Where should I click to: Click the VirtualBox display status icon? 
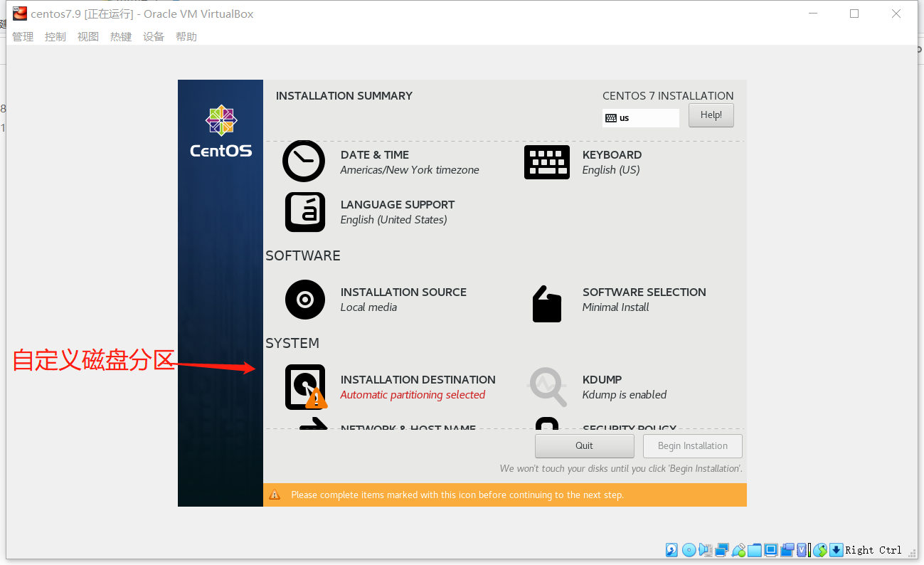coord(771,550)
